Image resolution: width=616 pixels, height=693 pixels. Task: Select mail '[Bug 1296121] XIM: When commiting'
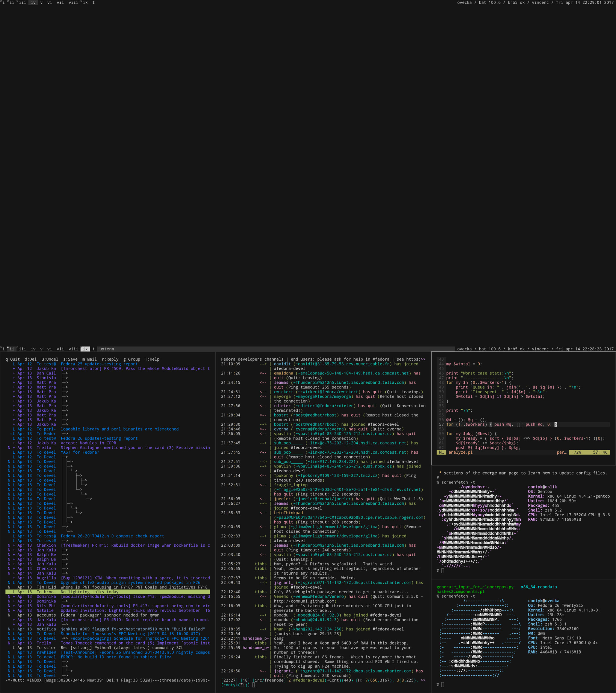(108, 578)
